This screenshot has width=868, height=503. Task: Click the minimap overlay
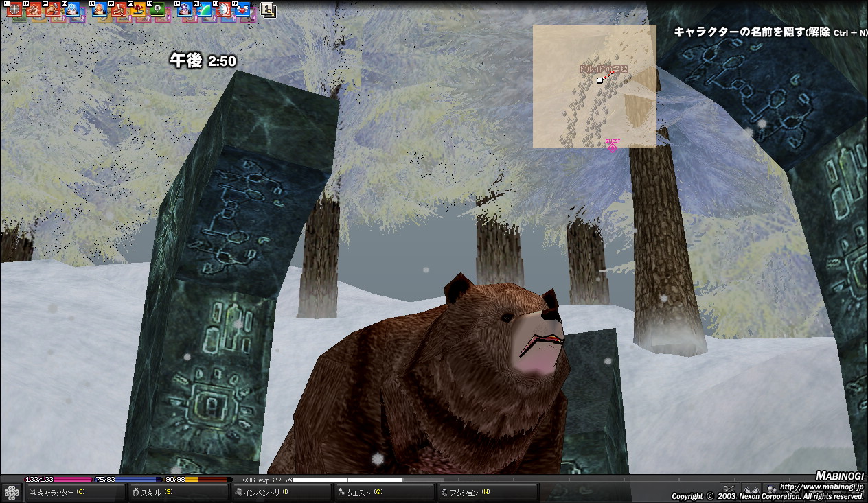point(595,86)
